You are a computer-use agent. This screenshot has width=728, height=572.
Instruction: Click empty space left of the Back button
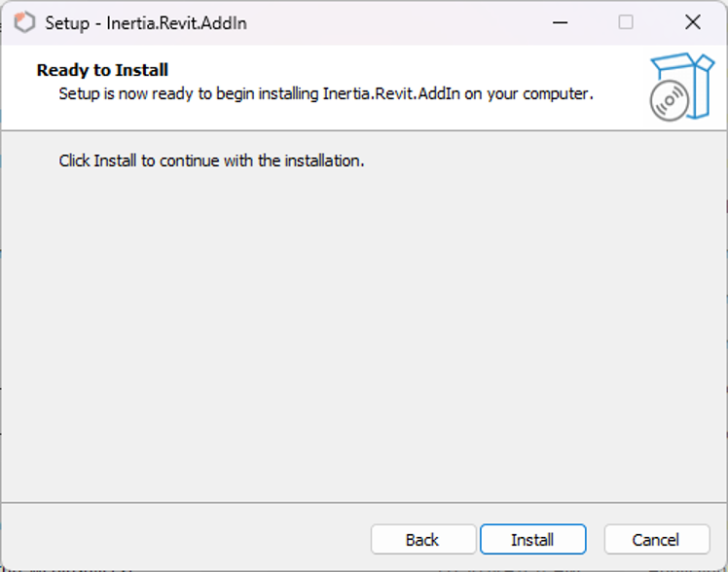186,539
